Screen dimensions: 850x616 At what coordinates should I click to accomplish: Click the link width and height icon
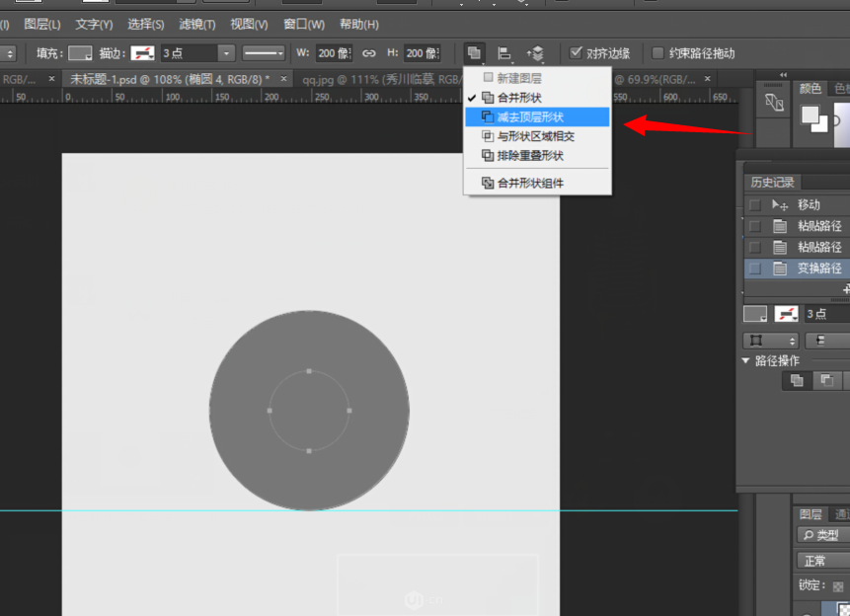click(x=369, y=53)
